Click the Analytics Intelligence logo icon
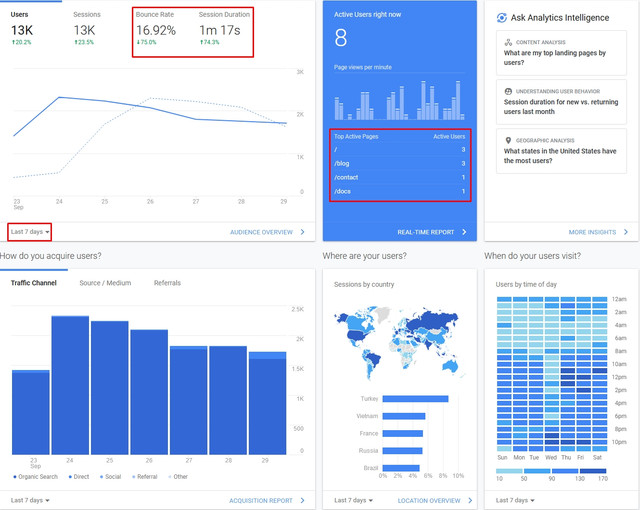640x510 pixels. tap(502, 18)
